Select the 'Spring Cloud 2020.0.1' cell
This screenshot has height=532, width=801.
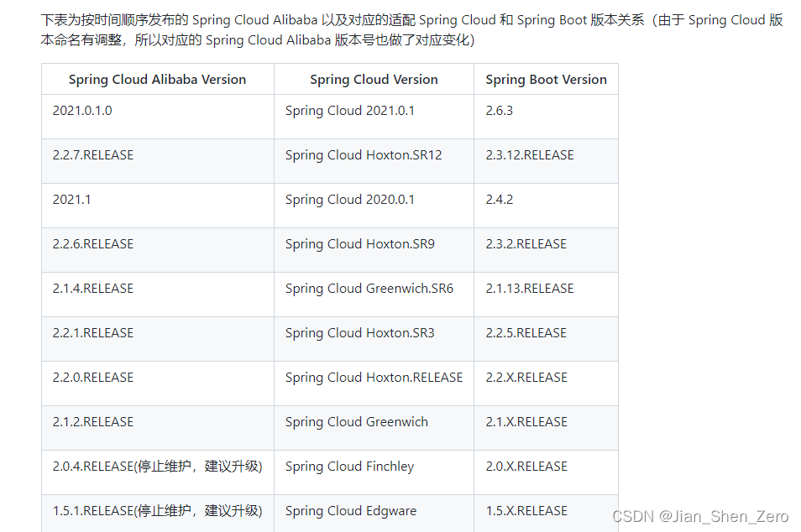[374, 206]
